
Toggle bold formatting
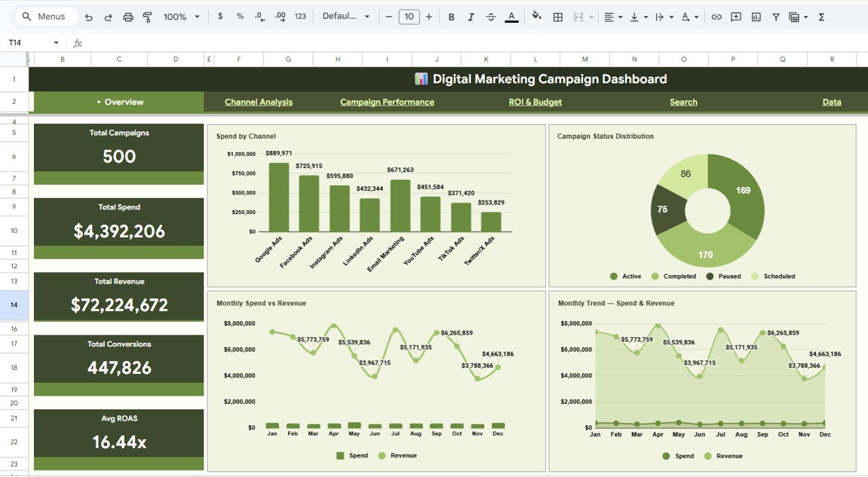point(451,16)
